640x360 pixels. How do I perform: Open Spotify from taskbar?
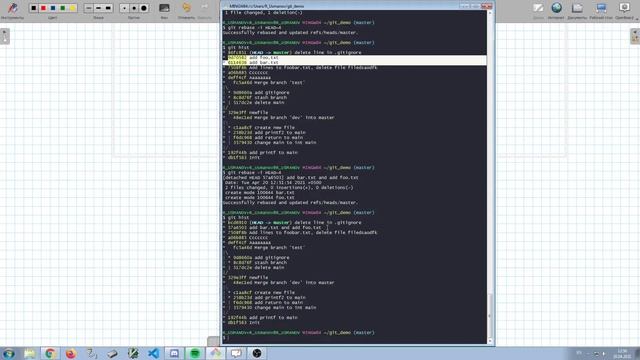click(x=195, y=353)
